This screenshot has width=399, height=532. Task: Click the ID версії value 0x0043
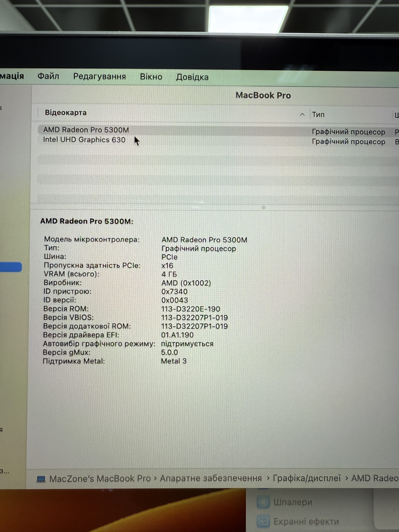(x=175, y=300)
